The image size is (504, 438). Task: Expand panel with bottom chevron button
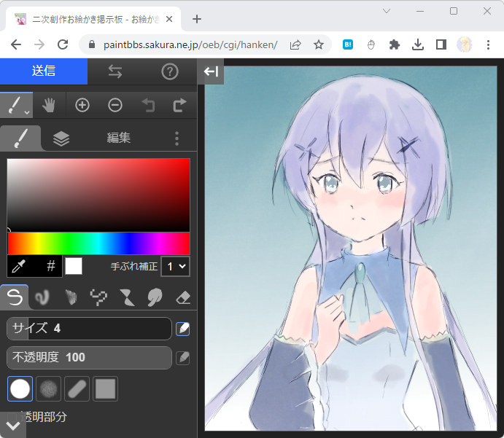(13, 426)
